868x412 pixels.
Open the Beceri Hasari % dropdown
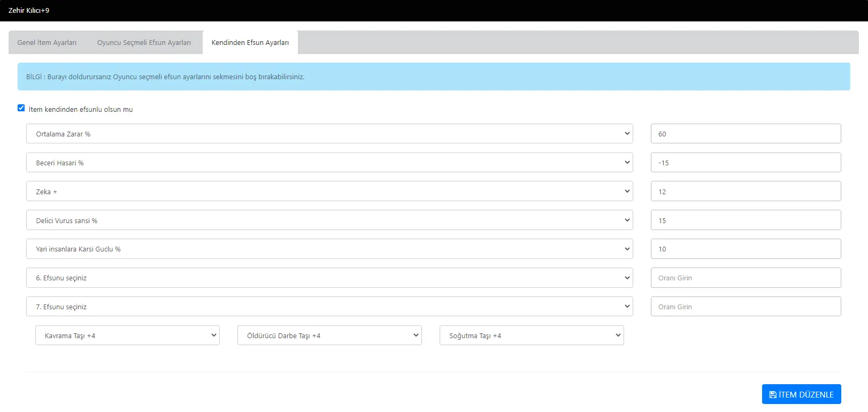tap(329, 163)
